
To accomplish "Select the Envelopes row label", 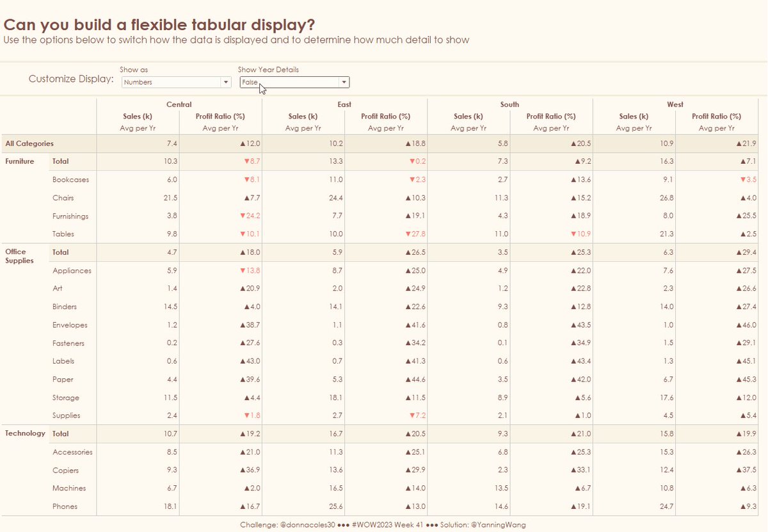I will 70,325.
